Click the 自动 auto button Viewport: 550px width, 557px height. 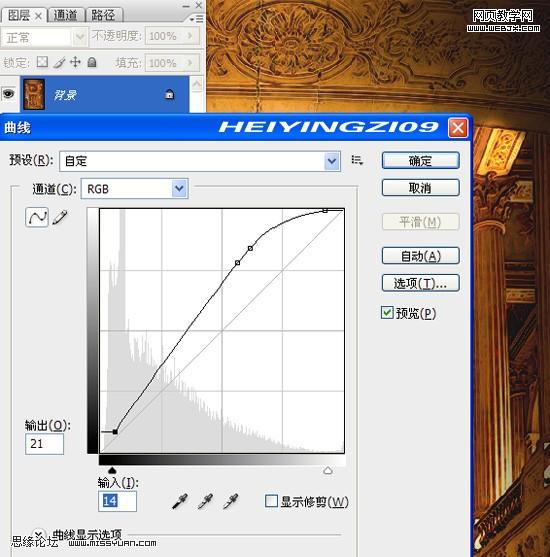[x=421, y=256]
